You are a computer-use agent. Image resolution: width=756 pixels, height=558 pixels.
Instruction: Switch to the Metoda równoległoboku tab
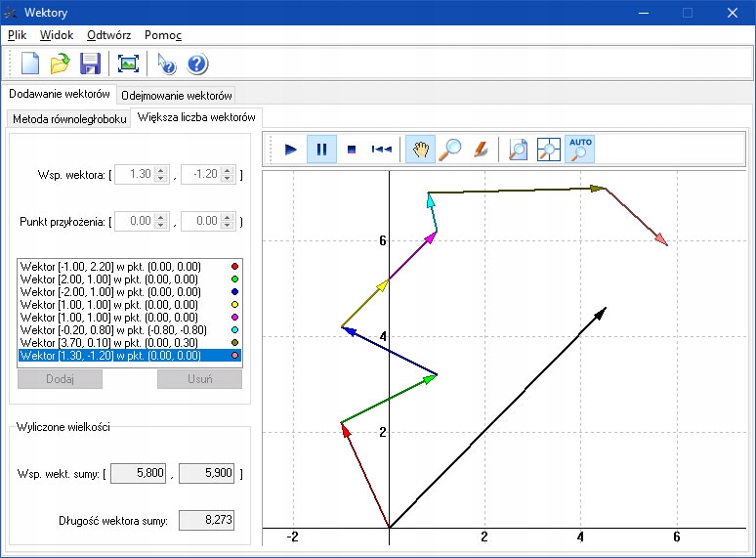68,119
